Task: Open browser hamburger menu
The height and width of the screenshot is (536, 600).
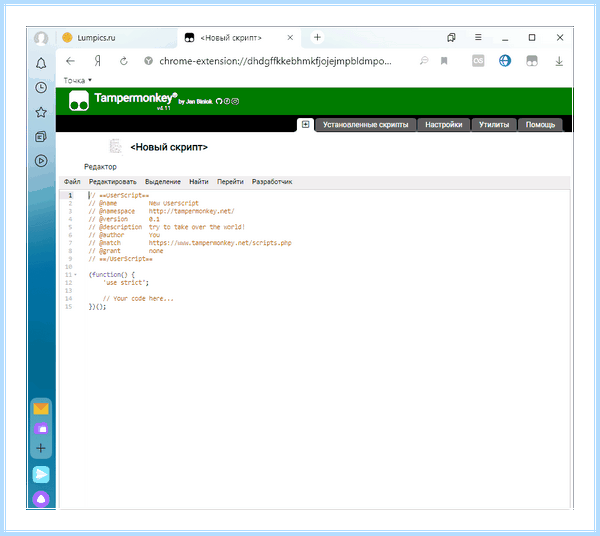Action: click(x=478, y=37)
